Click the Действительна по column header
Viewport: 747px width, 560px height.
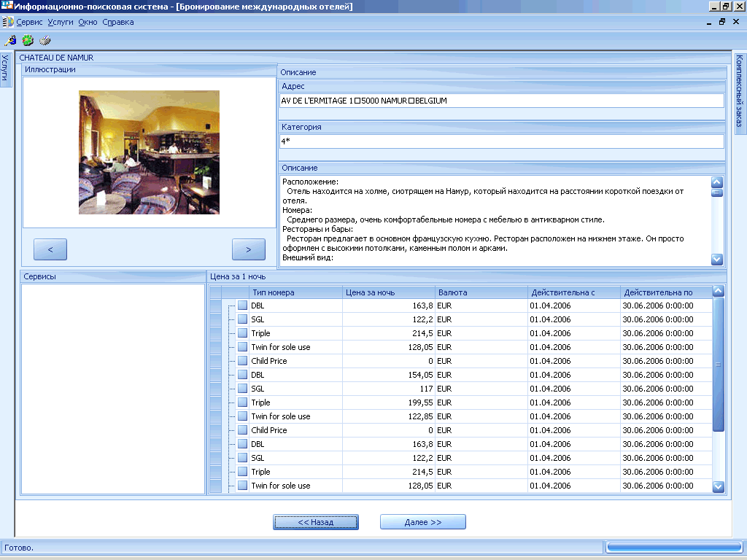click(667, 292)
